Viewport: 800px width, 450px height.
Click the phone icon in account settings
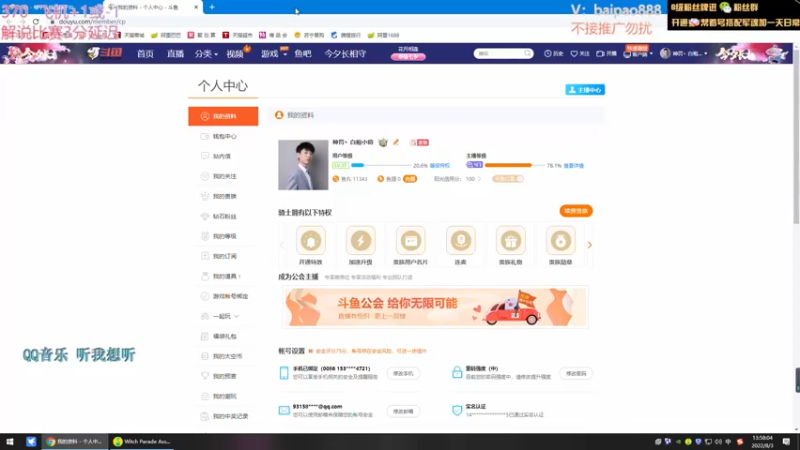click(284, 373)
